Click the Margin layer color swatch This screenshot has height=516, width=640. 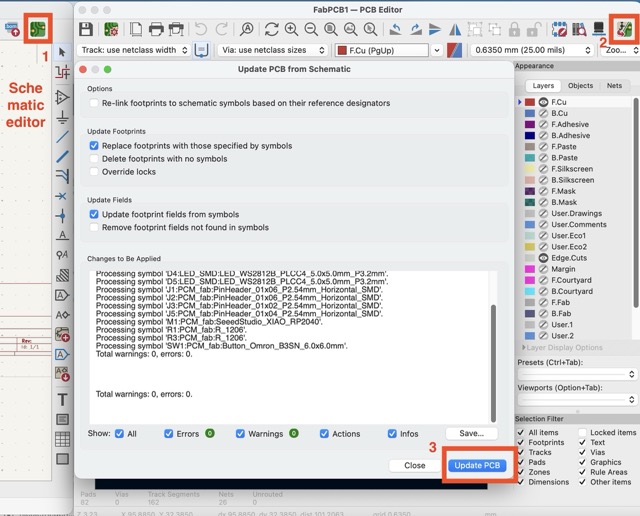530,269
